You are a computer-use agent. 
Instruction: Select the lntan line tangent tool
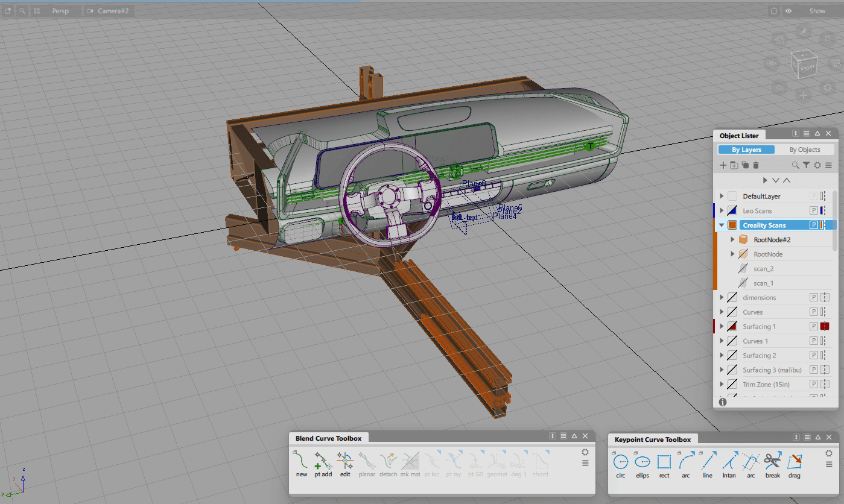tap(729, 464)
